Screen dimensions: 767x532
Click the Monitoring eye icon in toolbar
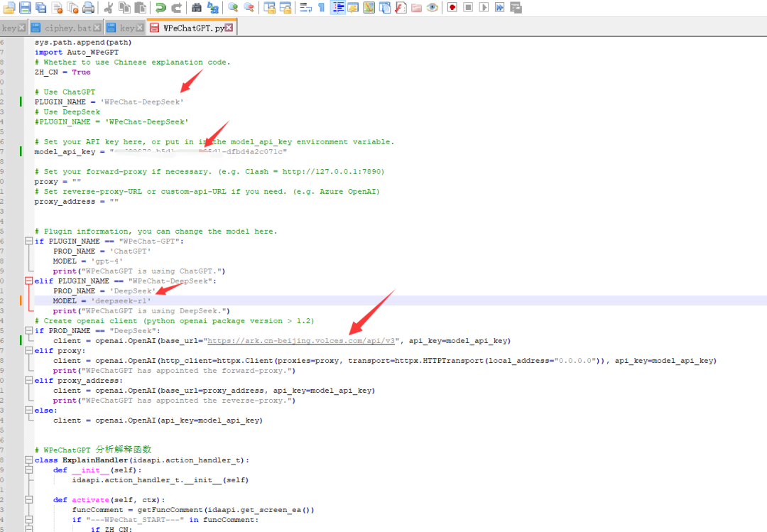click(432, 8)
